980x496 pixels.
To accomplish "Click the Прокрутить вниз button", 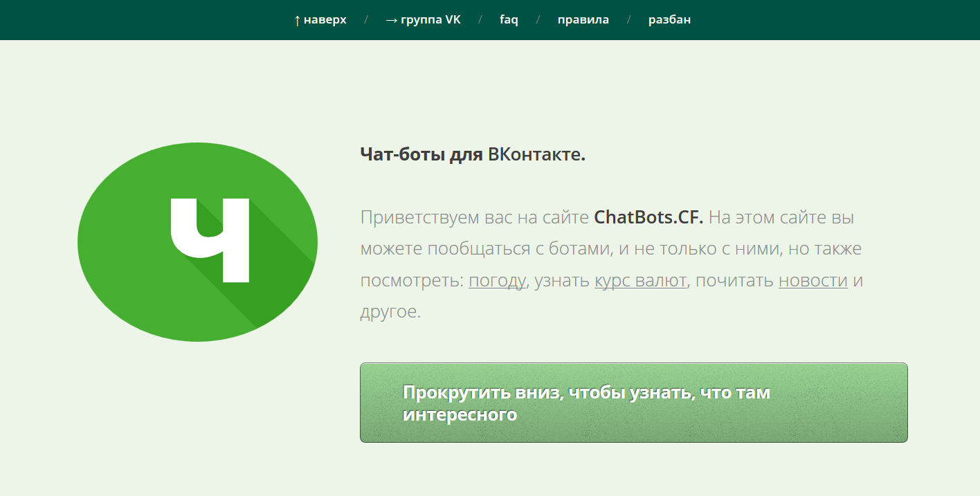I will [633, 403].
